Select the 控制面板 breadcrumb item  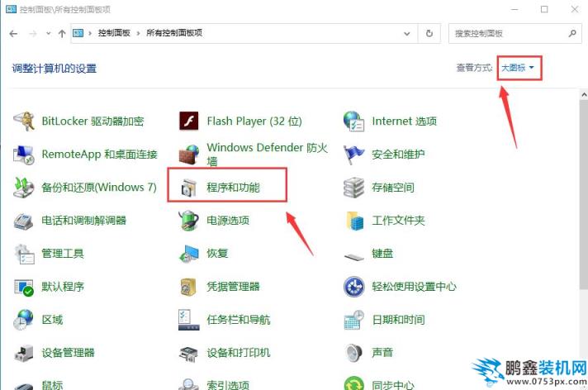(x=114, y=33)
